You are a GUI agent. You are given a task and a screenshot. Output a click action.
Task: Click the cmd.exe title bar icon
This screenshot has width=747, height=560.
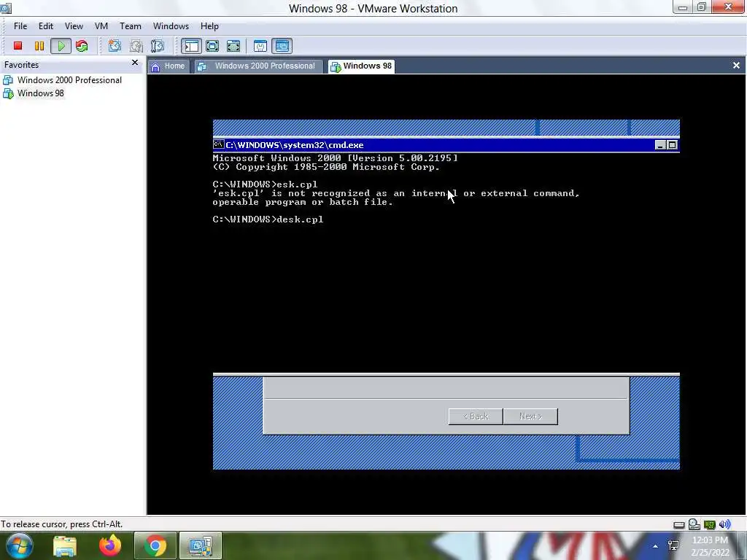[219, 144]
